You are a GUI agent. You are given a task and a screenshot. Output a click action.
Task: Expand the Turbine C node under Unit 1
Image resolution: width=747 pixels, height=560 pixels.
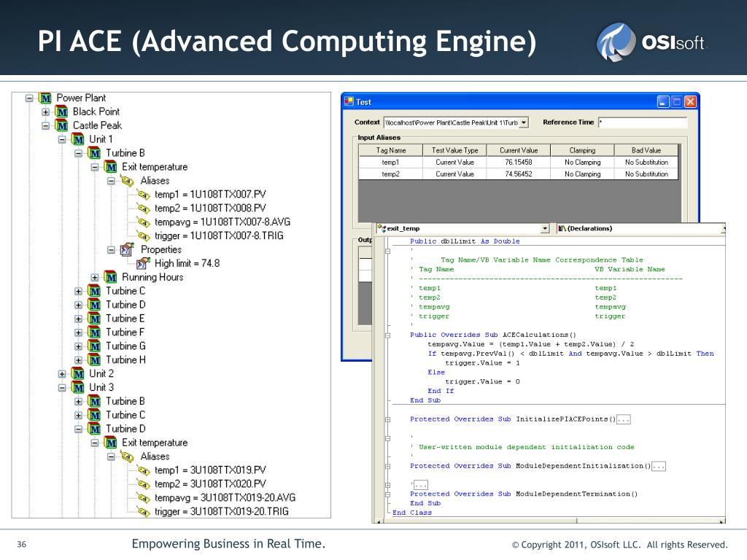79,291
